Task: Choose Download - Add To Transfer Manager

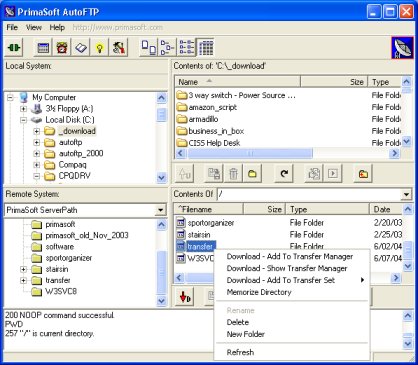Action: pyautogui.click(x=290, y=256)
